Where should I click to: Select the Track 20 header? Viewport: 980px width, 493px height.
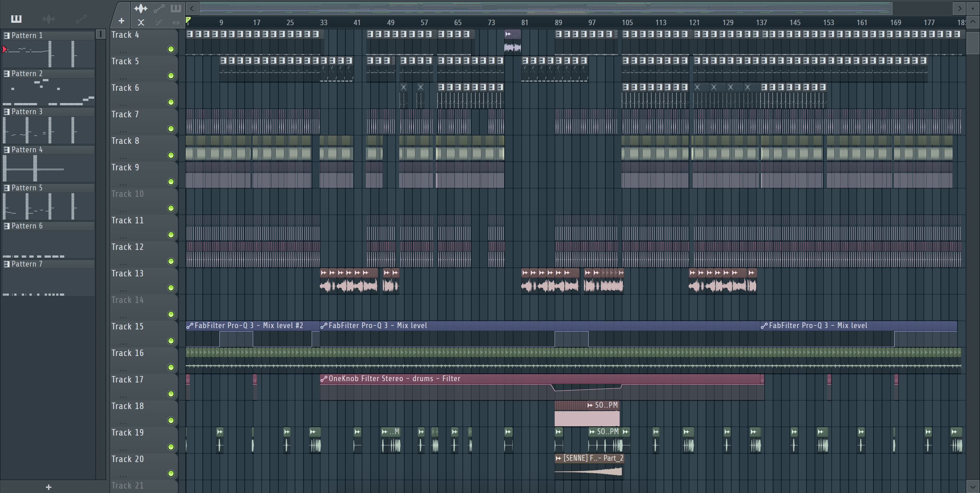pyautogui.click(x=144, y=466)
